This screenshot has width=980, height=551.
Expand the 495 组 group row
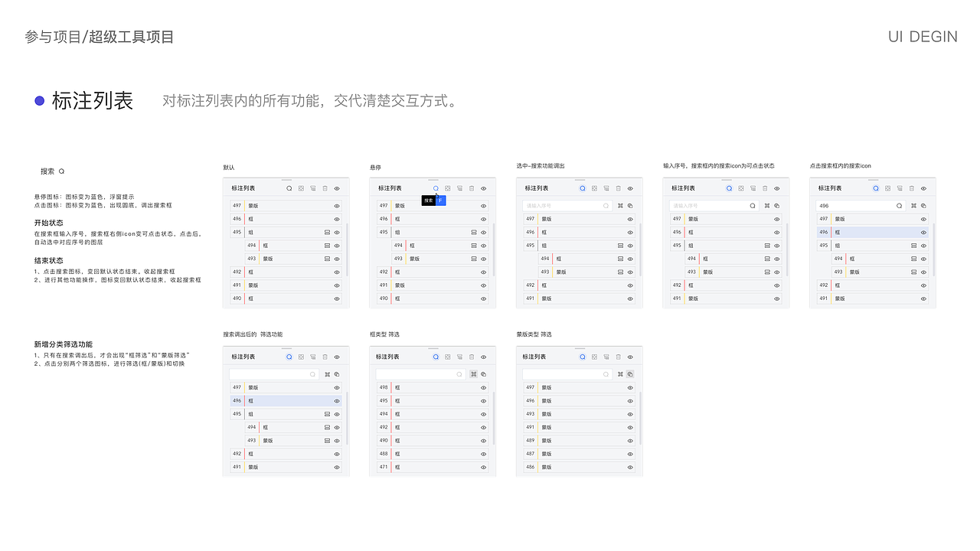326,232
